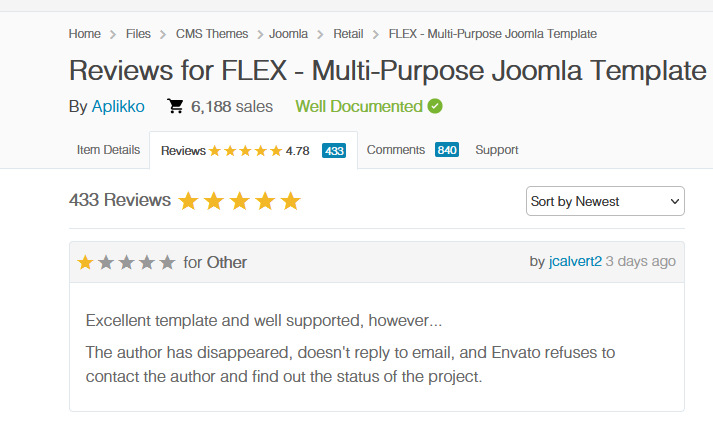
Task: Open the Comments tab
Action: tap(396, 150)
